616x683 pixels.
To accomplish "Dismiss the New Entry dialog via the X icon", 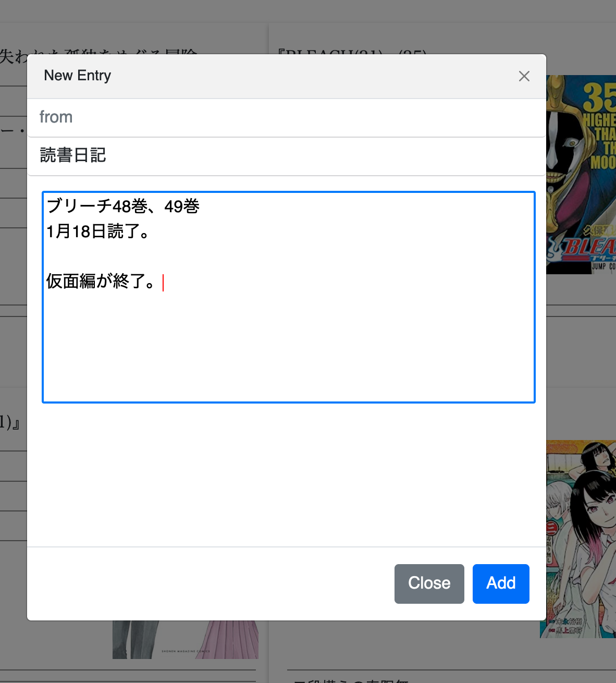I will pos(524,76).
